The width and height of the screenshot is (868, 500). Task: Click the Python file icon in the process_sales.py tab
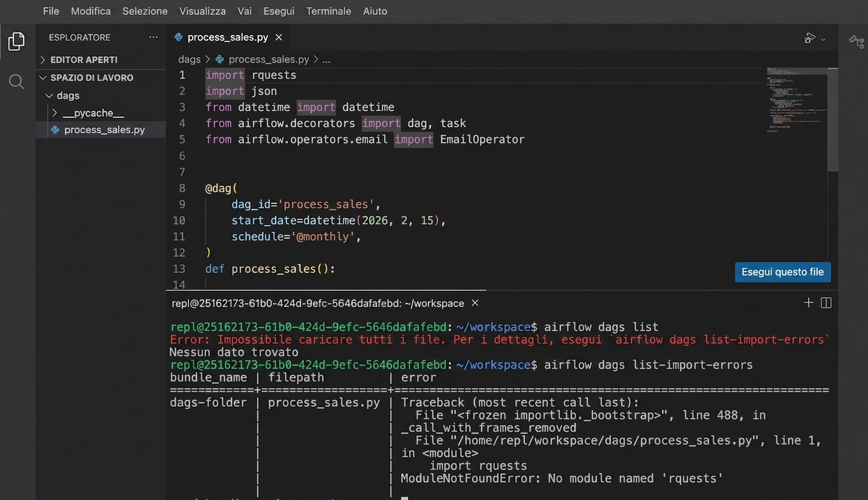point(179,38)
